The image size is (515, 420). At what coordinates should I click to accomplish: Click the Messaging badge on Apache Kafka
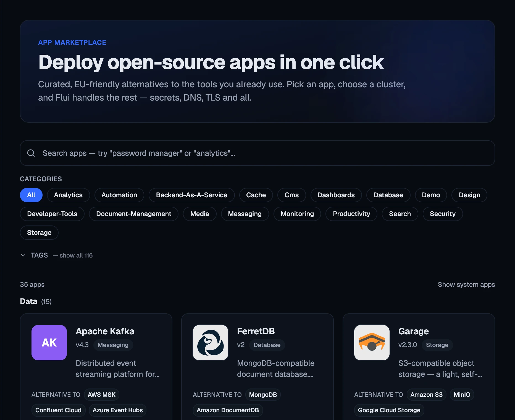pos(113,345)
